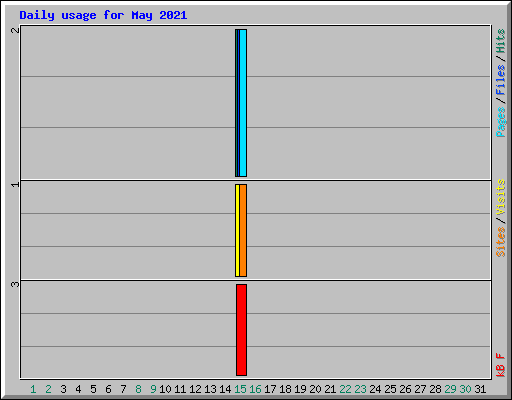Click the bottom chart's y-axis value 3

pos(15,284)
